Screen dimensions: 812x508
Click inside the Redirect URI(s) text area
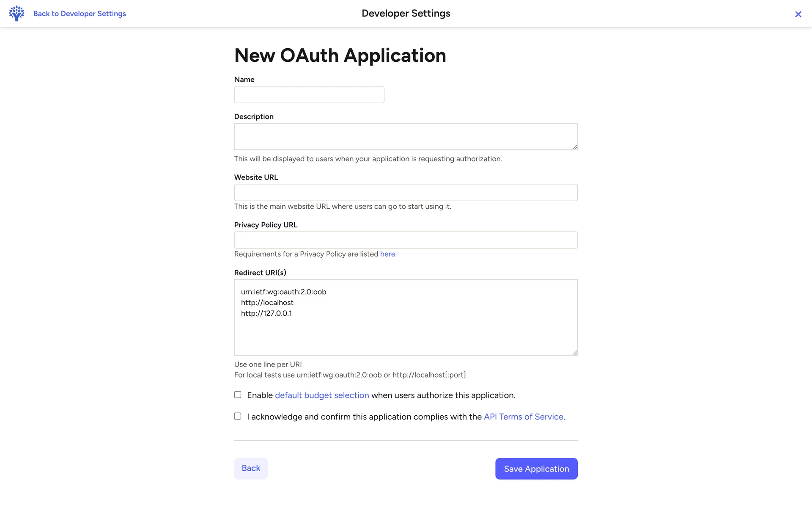click(406, 334)
